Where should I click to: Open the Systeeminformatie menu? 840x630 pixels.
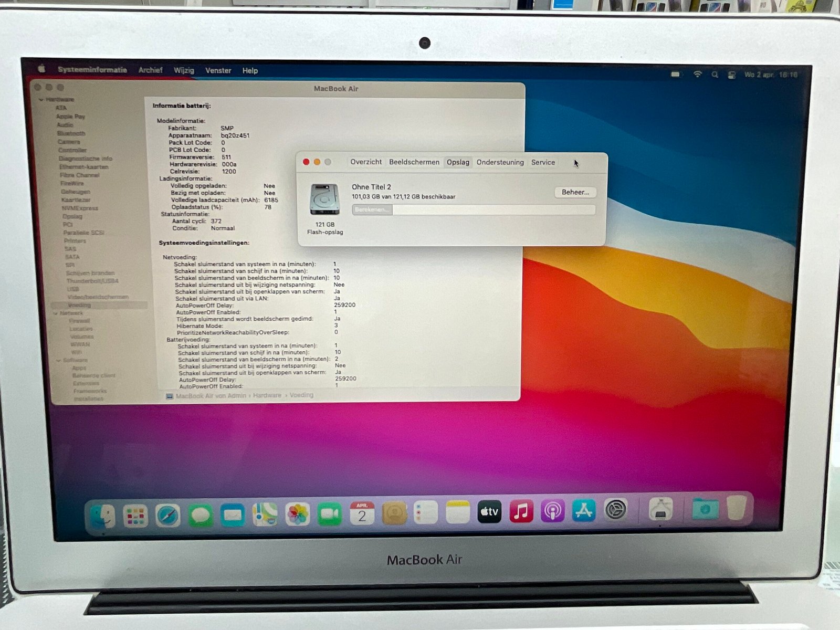click(92, 70)
